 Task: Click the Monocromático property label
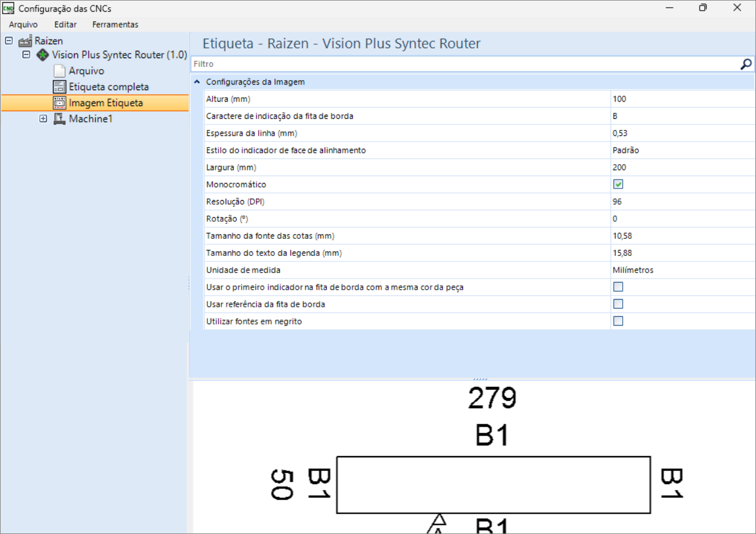236,185
